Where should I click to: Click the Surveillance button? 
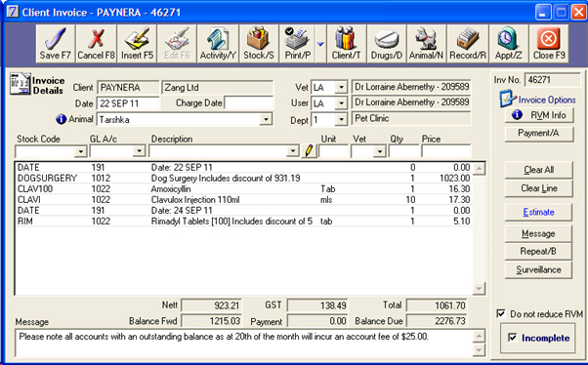pos(538,269)
